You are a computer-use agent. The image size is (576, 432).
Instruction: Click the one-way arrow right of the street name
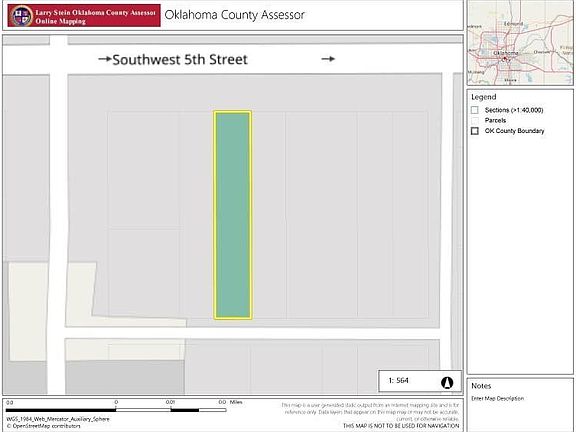(x=328, y=59)
